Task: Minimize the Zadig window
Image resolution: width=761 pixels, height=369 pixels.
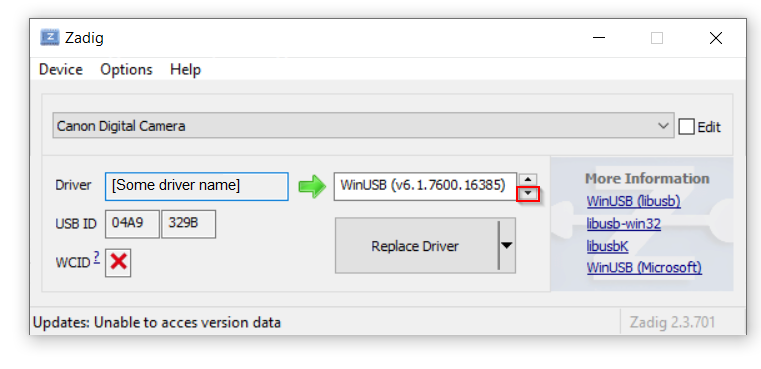Action: tap(599, 38)
